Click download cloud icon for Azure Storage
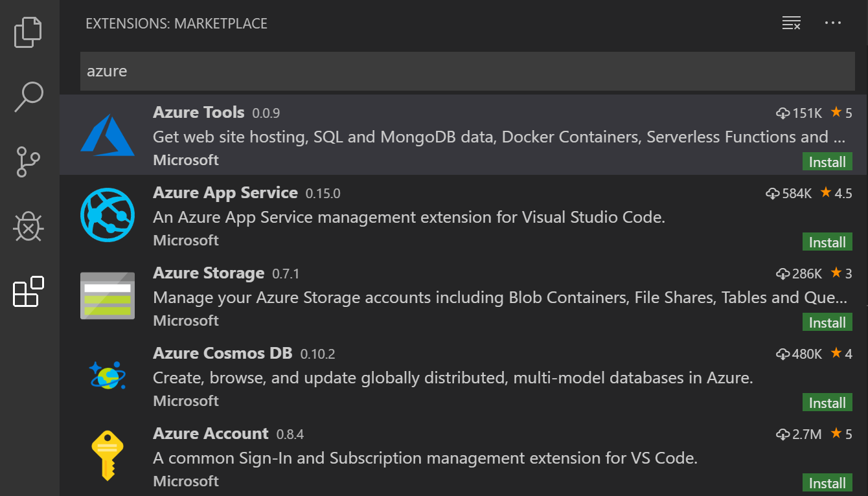The image size is (868, 496). (x=783, y=274)
